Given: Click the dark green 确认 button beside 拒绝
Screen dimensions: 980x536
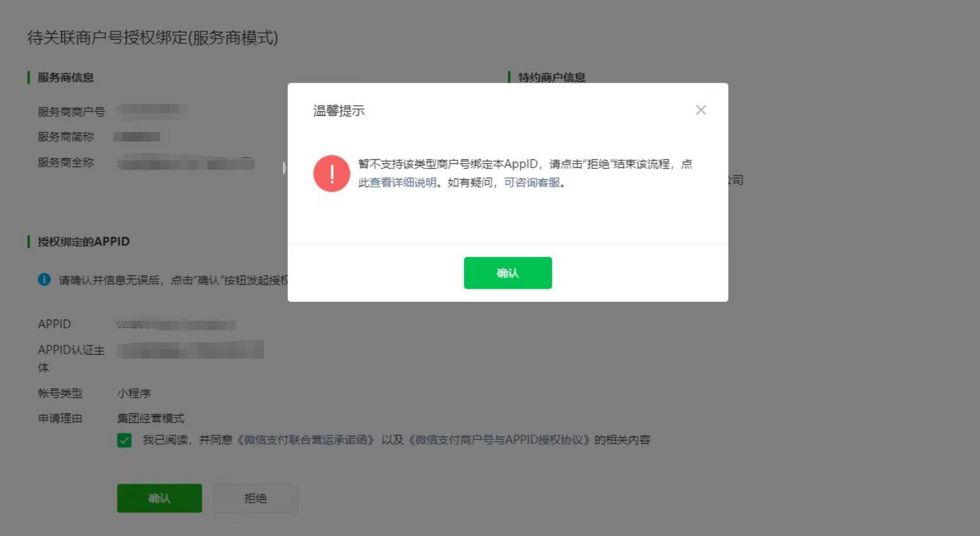Looking at the screenshot, I should tap(160, 498).
